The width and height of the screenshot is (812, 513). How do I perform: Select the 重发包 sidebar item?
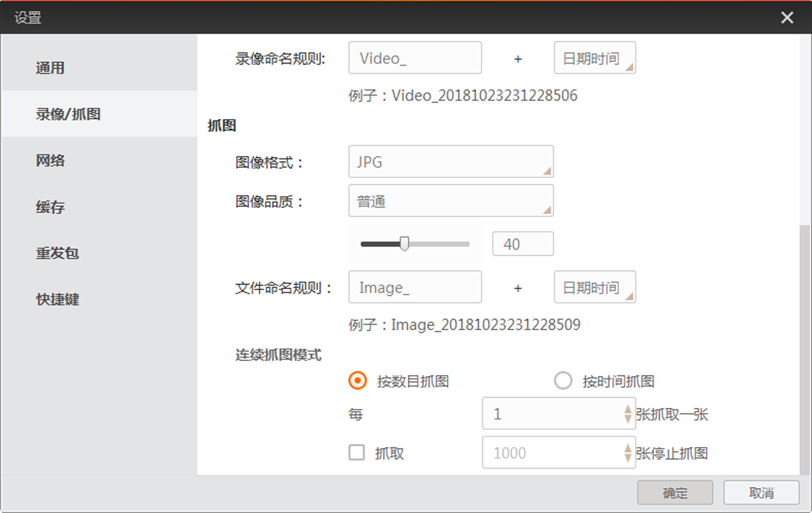[x=57, y=253]
